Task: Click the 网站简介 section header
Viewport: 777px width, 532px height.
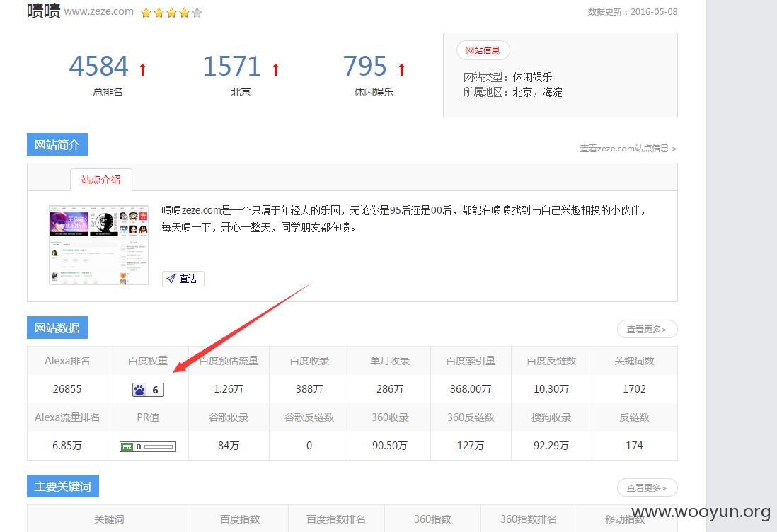Action: pyautogui.click(x=57, y=144)
